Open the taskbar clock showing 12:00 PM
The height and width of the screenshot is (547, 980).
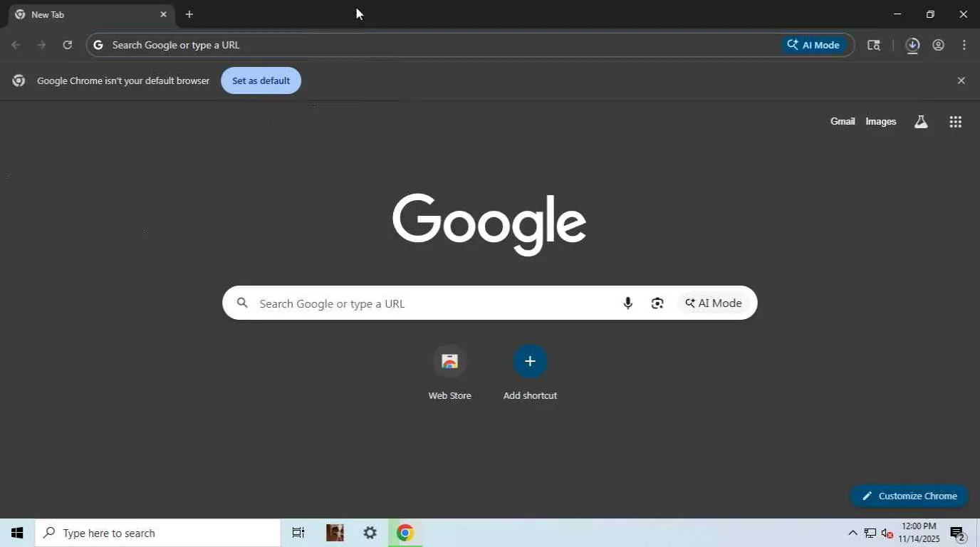tap(919, 533)
